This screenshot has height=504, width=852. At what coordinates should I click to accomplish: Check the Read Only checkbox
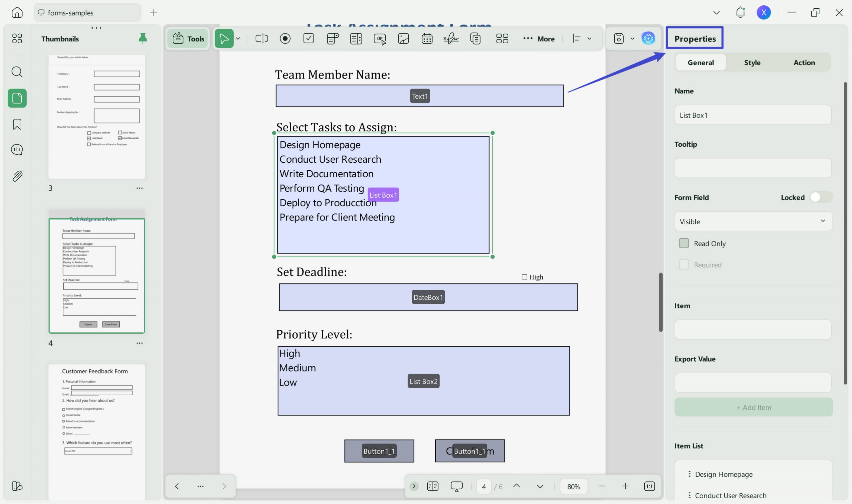(x=684, y=243)
